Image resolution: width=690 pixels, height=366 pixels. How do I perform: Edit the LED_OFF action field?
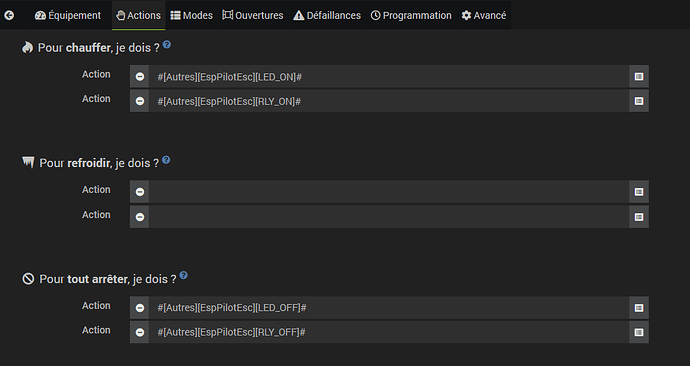[389, 308]
